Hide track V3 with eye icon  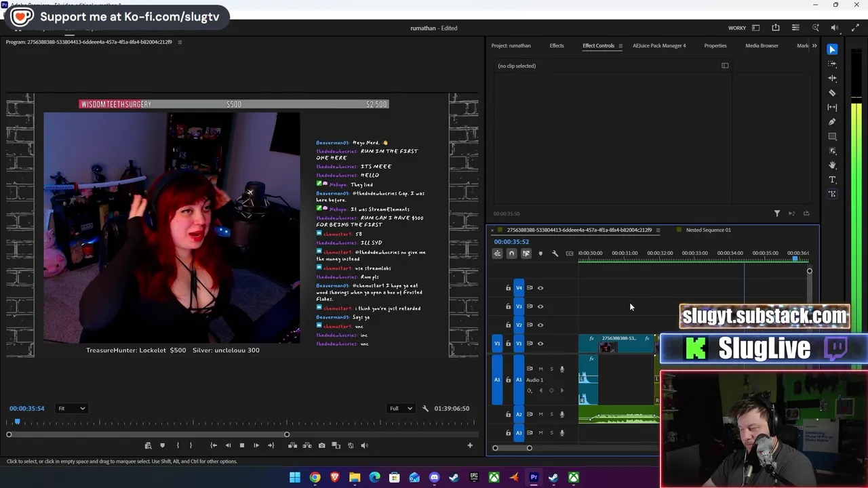540,306
